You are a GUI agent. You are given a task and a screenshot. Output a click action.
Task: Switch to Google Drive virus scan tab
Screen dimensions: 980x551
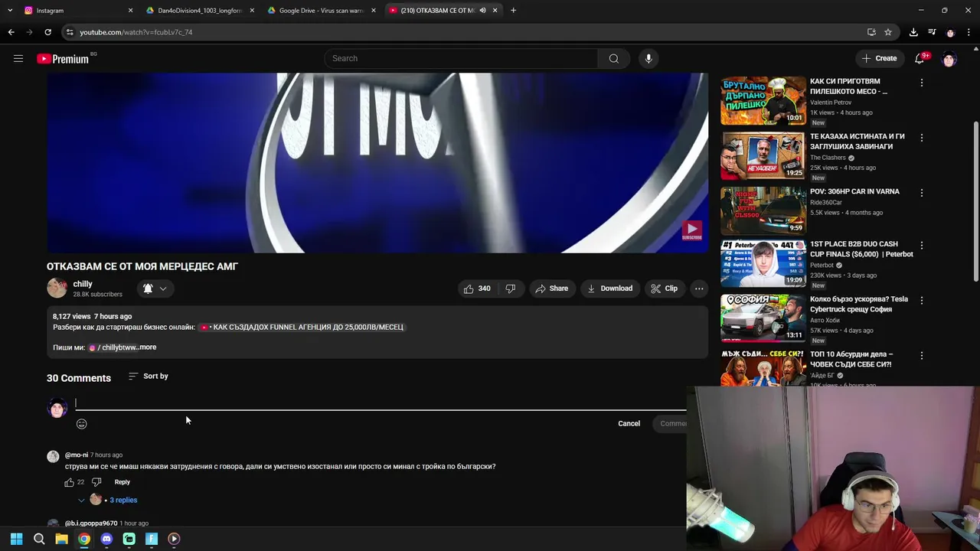coord(320,10)
